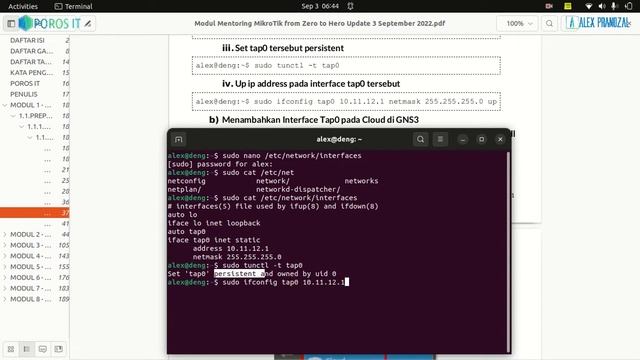Screen dimensions: 640x360
Task: Open the terminal search icon
Action: pyautogui.click(x=420, y=140)
